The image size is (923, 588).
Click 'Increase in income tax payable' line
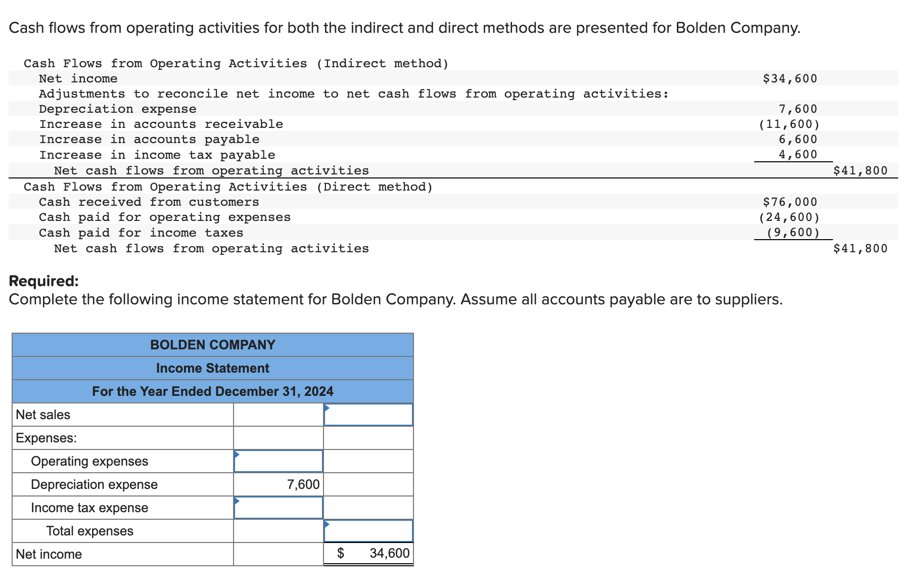click(157, 155)
